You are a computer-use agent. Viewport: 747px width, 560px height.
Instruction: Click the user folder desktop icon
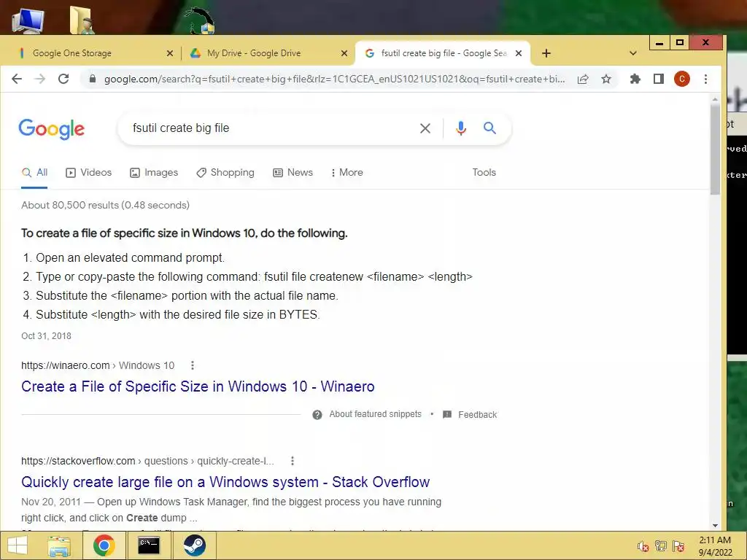[x=82, y=20]
